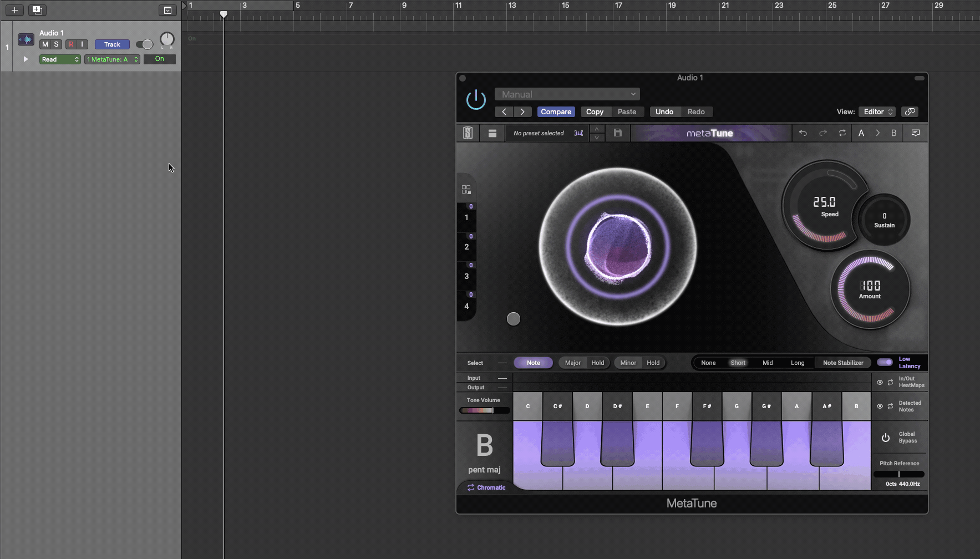Open the MetaTune preset browser list icon
This screenshot has height=559, width=980.
pyautogui.click(x=492, y=133)
